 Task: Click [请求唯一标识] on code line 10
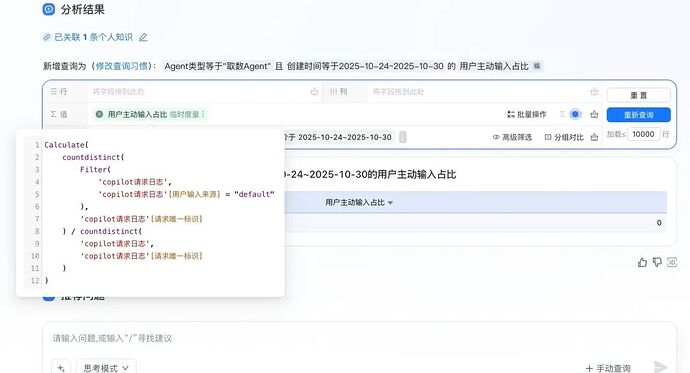click(x=176, y=256)
